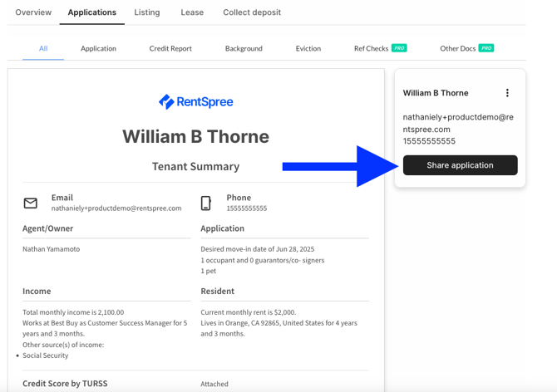Open the Ref Checks sub-tab
The image size is (557, 392).
(372, 49)
